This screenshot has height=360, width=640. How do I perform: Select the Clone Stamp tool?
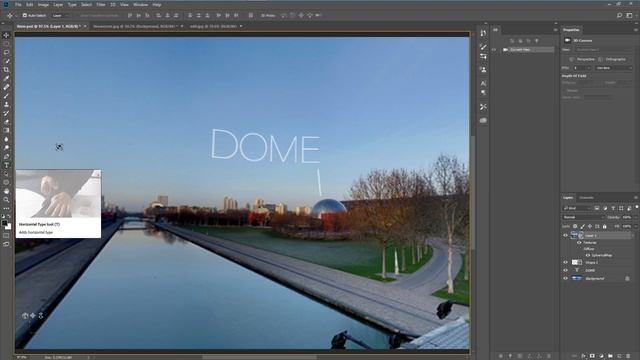6,104
